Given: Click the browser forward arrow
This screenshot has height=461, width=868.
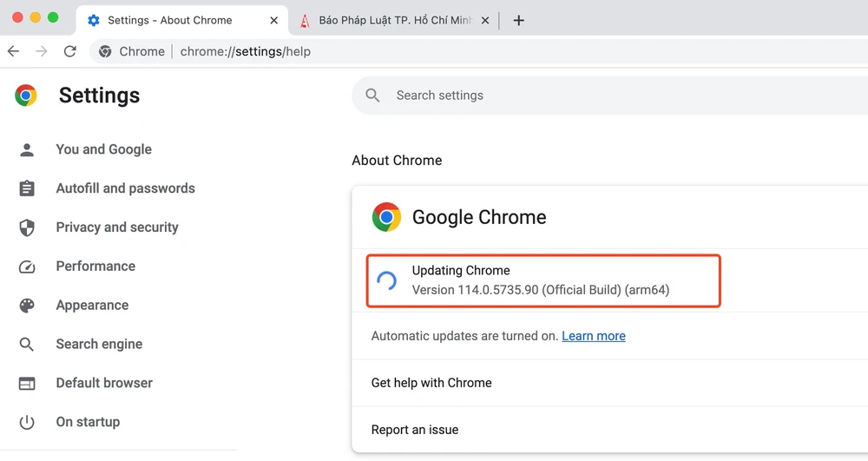Looking at the screenshot, I should pyautogui.click(x=42, y=51).
